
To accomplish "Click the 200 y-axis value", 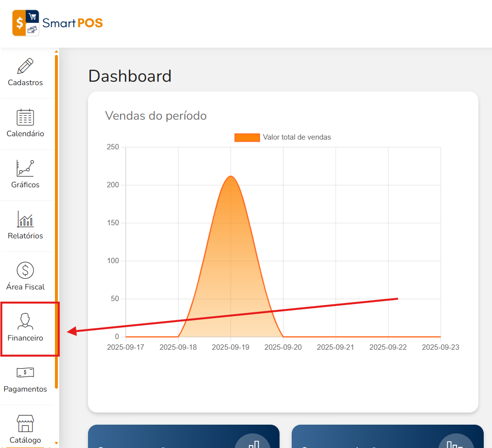I will pos(113,185).
